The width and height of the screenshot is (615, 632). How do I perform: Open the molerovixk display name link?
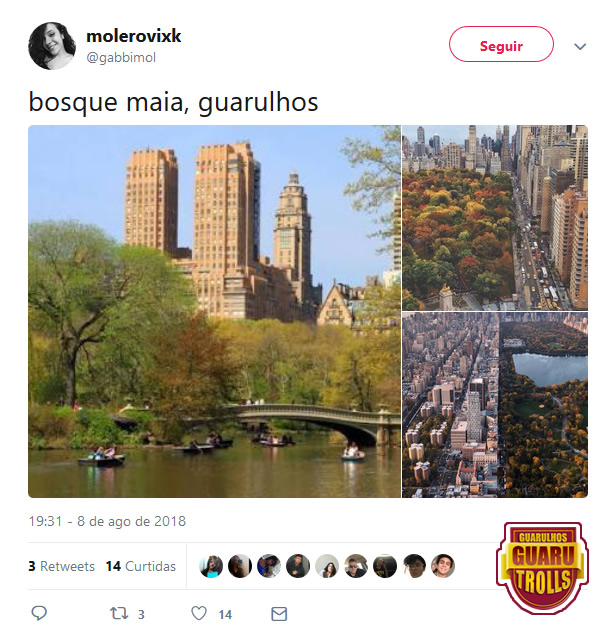(134, 36)
